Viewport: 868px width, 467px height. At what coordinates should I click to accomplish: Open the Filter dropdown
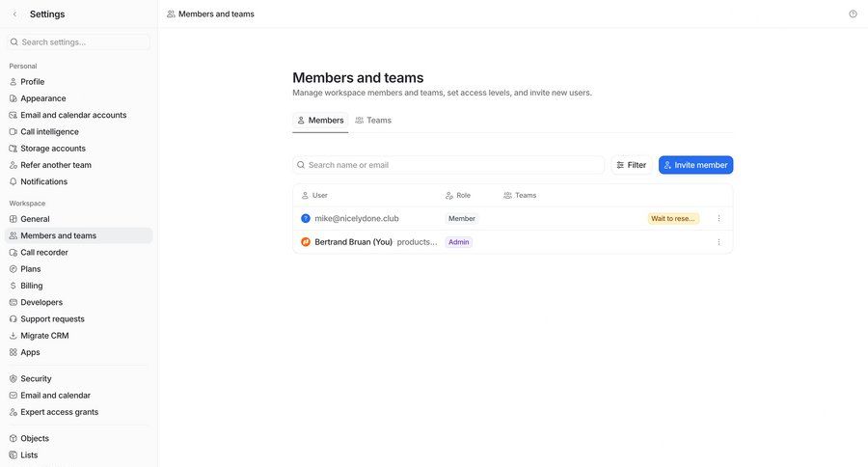click(x=632, y=165)
